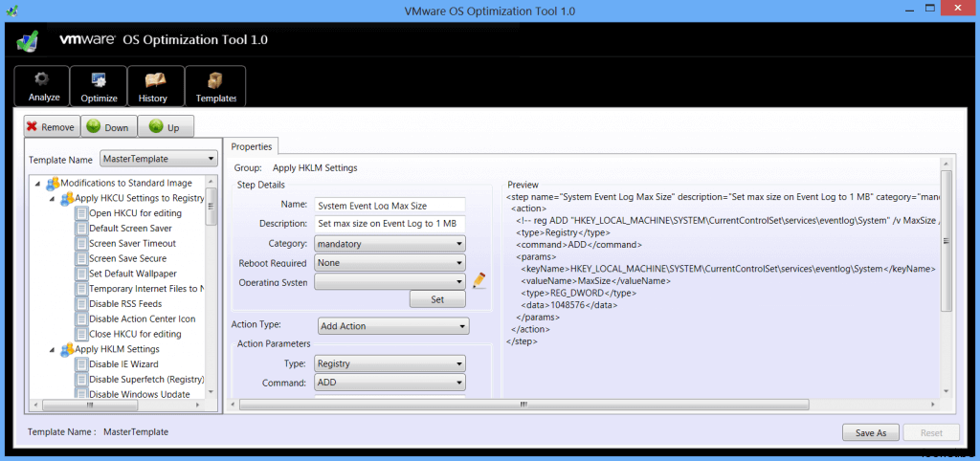This screenshot has width=980, height=461.
Task: Select Disable RSS Feeds tree item
Action: click(125, 303)
